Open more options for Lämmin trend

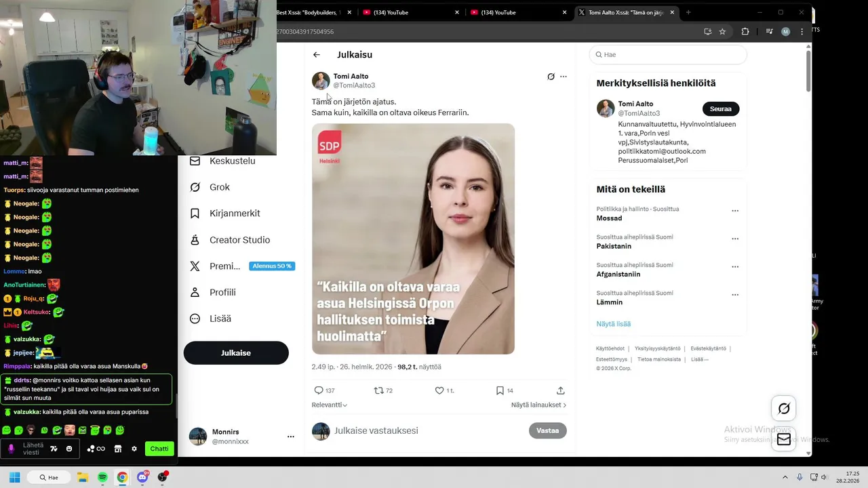coord(735,295)
